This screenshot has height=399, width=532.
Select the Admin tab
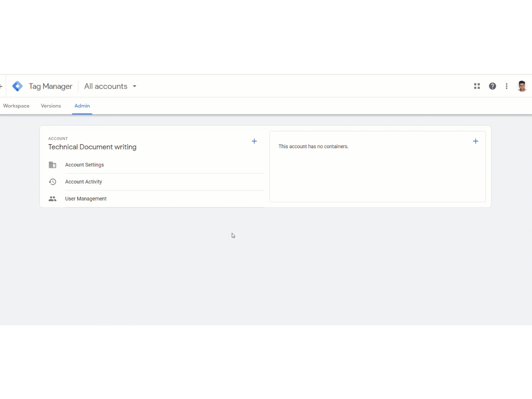82,106
